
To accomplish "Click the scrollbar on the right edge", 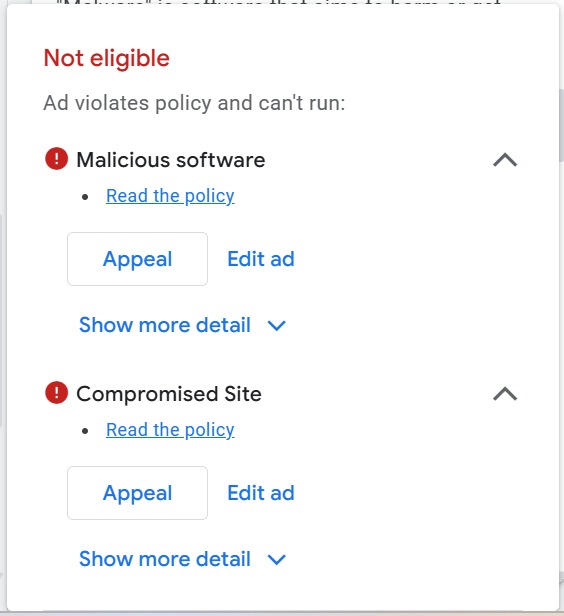I will click(x=561, y=125).
